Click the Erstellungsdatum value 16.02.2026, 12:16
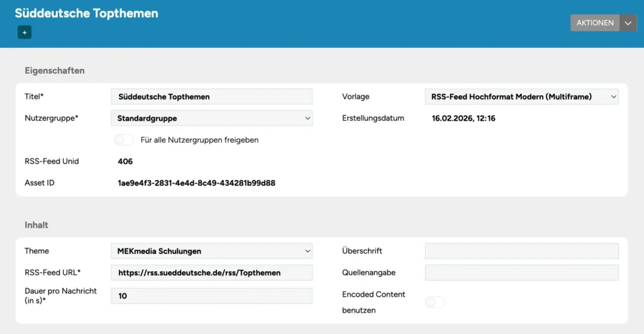Viewport: 644px width, 334px height. [464, 118]
